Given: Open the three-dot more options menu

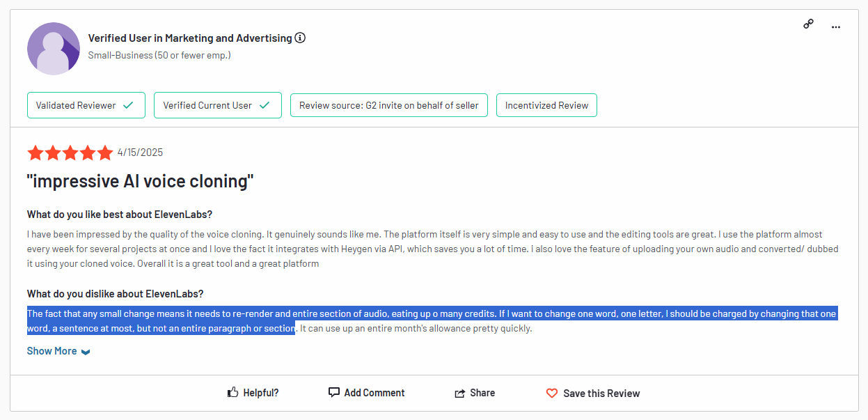Looking at the screenshot, I should pos(836,26).
